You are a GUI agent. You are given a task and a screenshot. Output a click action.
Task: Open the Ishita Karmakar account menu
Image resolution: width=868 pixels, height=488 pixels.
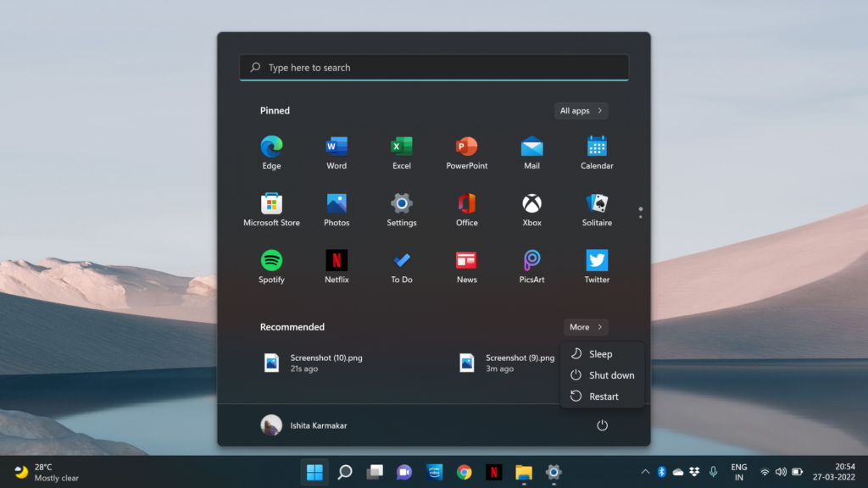click(x=304, y=425)
